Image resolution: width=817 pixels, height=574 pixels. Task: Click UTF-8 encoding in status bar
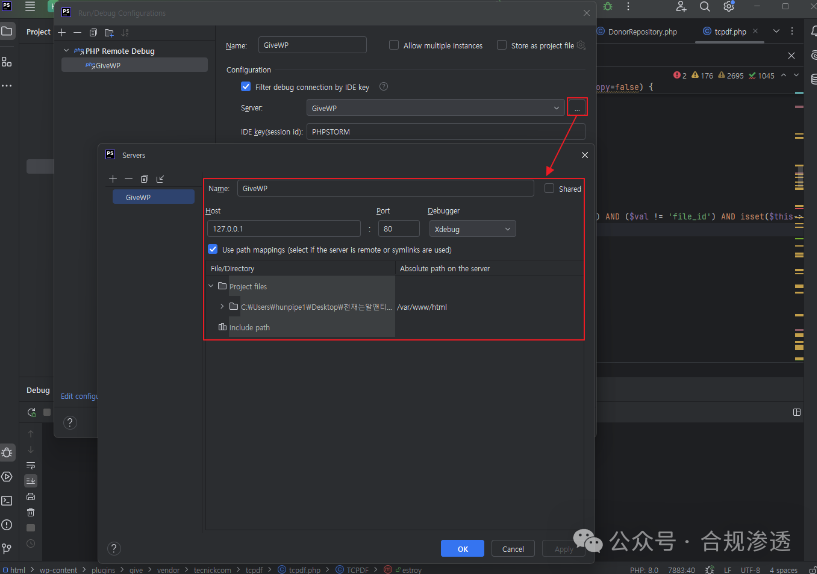(750, 570)
